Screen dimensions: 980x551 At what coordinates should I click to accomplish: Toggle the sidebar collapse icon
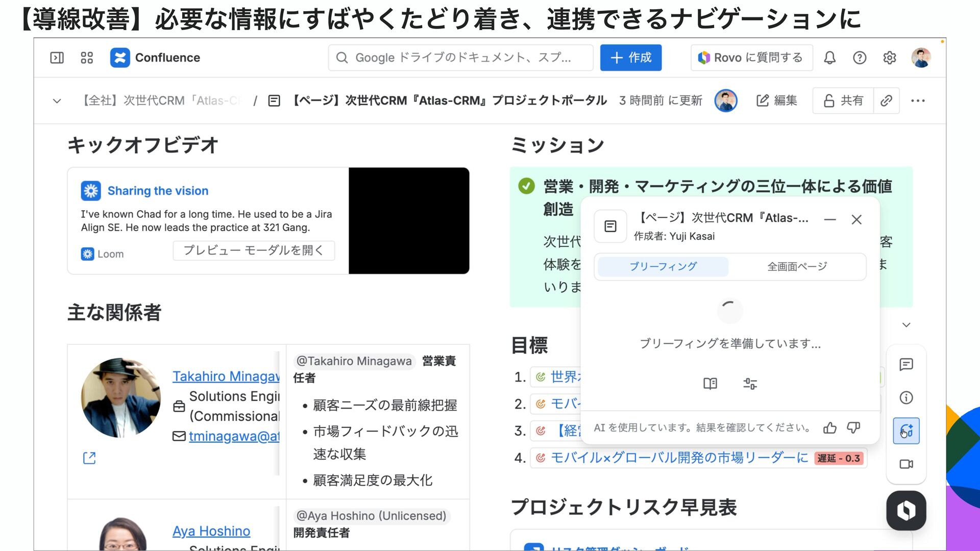(57, 58)
